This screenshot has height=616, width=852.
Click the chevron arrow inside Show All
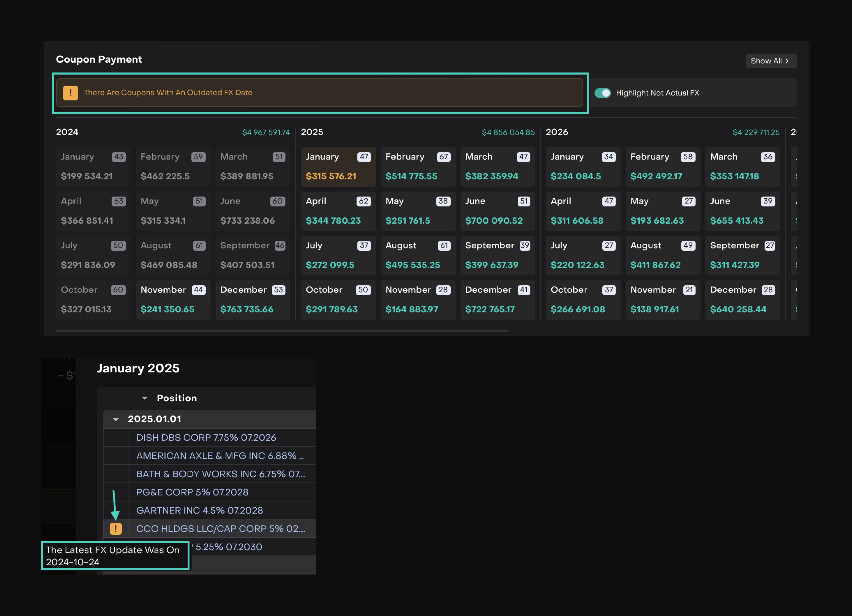pos(787,61)
